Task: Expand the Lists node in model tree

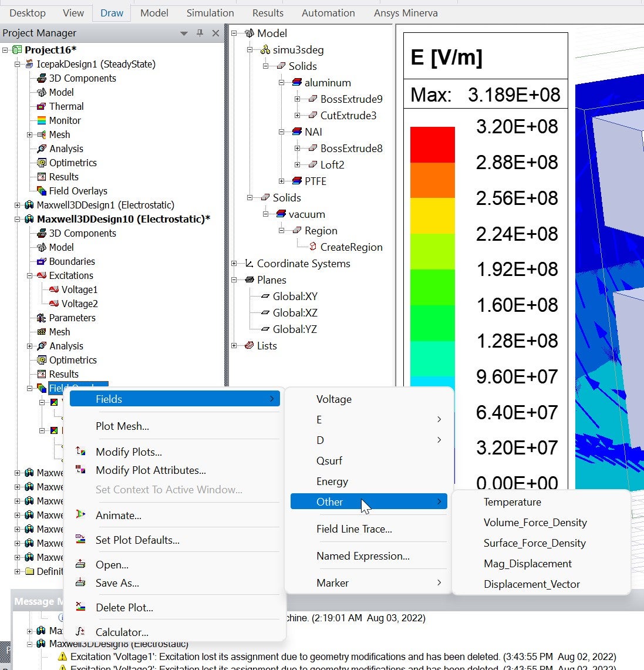Action: click(234, 346)
